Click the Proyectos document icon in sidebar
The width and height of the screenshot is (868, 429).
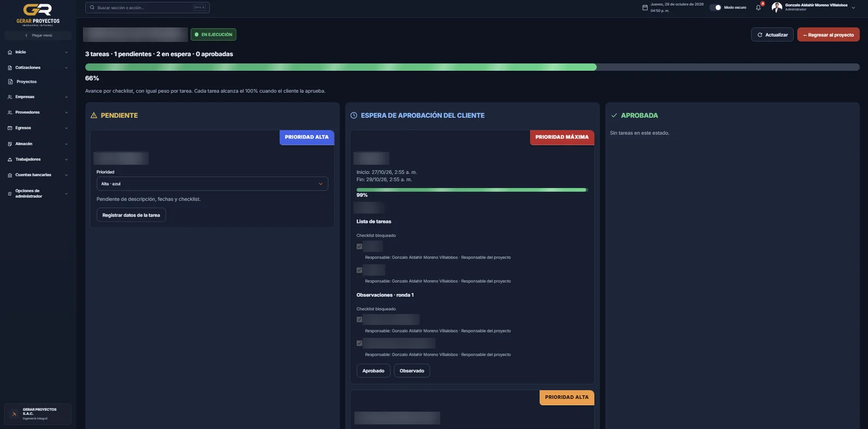[10, 82]
